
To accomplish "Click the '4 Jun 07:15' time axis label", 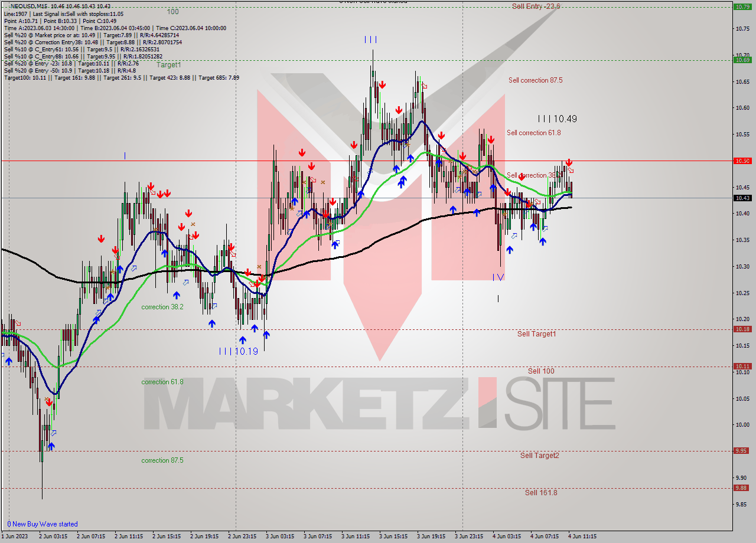I will [545, 537].
